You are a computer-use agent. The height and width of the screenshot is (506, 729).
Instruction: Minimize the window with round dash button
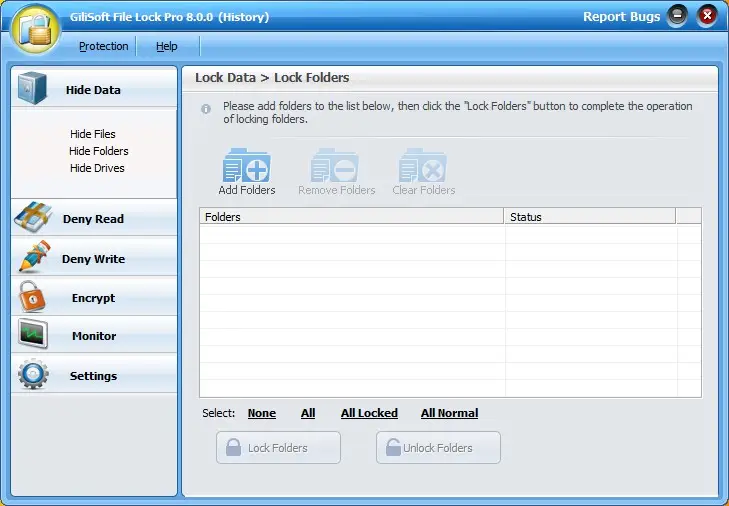coord(677,16)
